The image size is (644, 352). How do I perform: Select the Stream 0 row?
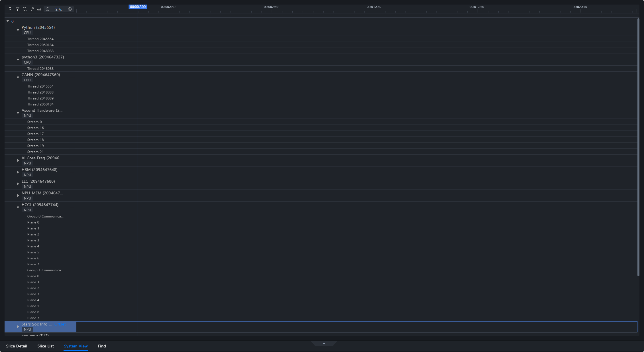[x=40, y=122]
